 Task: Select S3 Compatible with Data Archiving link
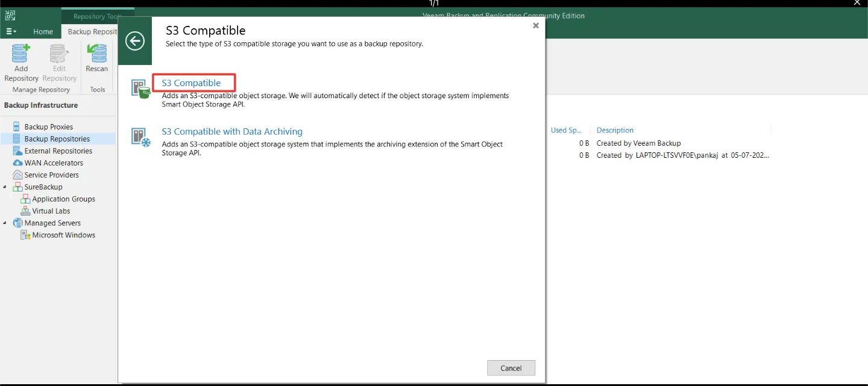point(232,131)
